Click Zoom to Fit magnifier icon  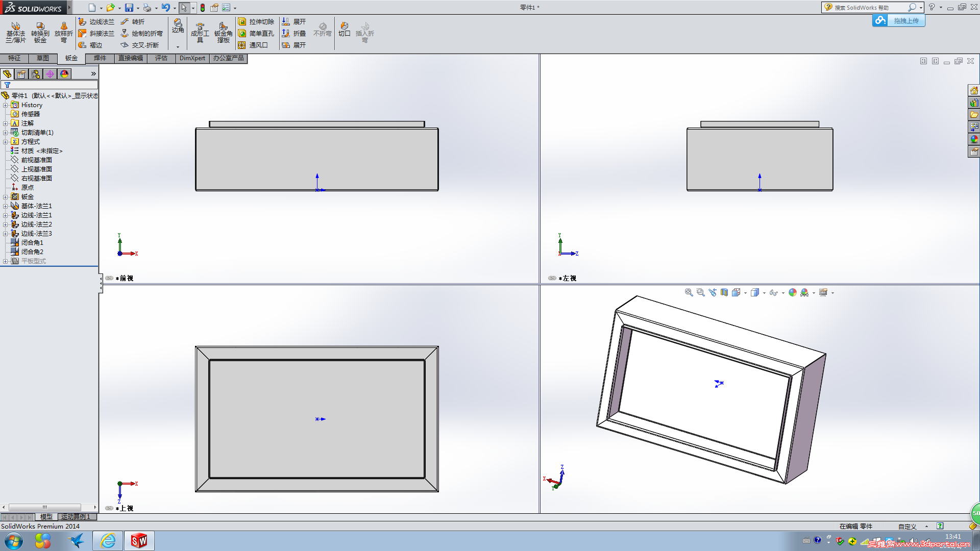click(689, 292)
